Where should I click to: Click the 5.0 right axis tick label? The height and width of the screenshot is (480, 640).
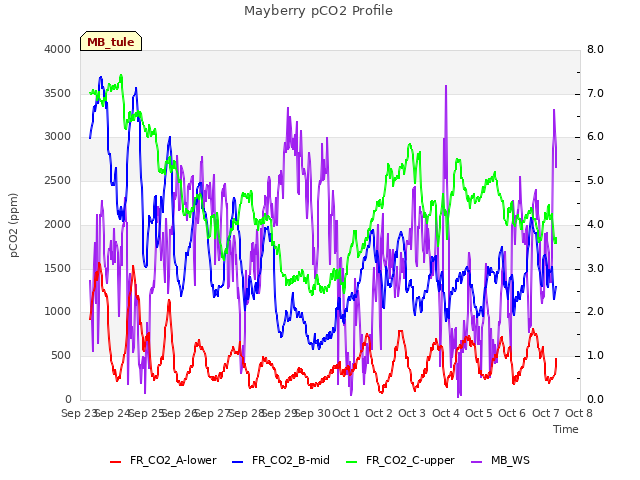pos(595,180)
